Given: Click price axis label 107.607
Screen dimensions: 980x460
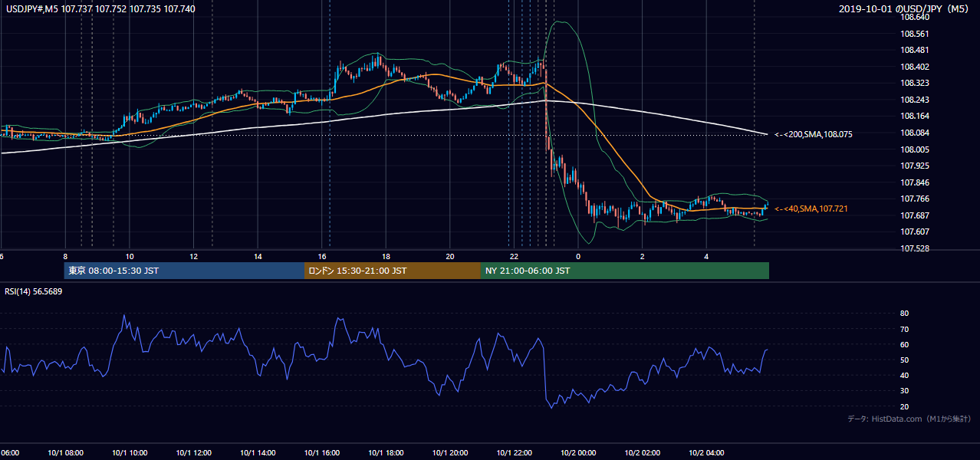Looking at the screenshot, I should pos(915,232).
